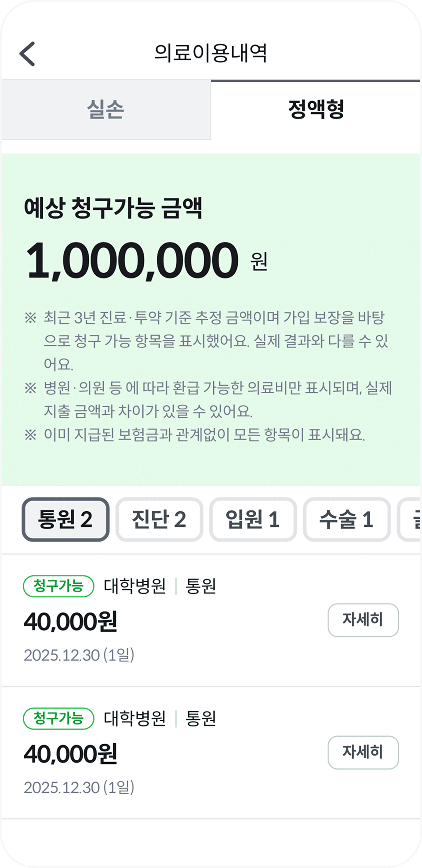Tap the 1,000,000 원 estimated amount
Viewport: 422px width, 868px height.
click(146, 261)
